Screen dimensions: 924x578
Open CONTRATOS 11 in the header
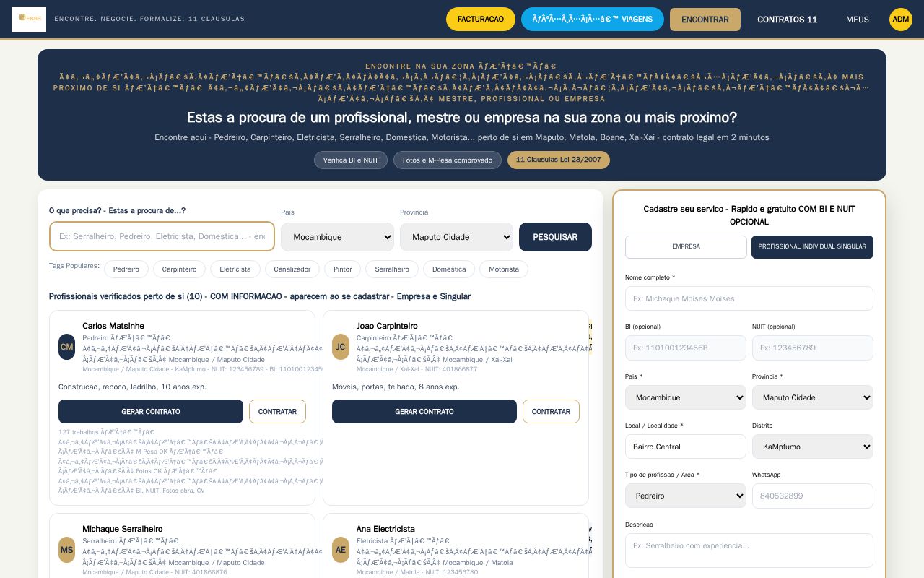click(787, 20)
